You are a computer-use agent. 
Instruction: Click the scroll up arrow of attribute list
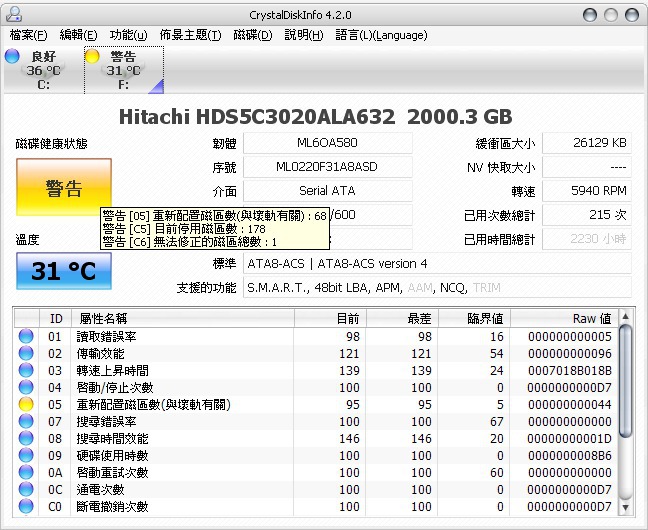[x=626, y=316]
